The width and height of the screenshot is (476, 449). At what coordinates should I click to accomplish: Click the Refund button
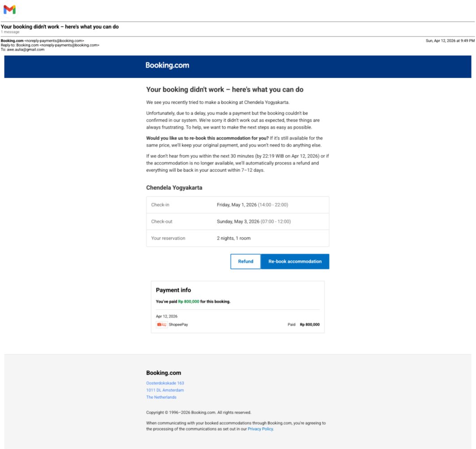[245, 261]
